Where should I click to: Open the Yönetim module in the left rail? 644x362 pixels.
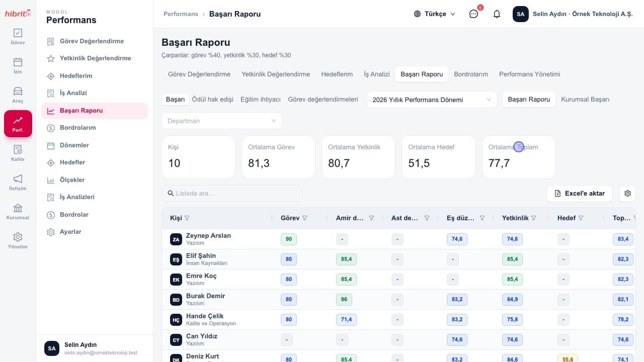pos(18,241)
